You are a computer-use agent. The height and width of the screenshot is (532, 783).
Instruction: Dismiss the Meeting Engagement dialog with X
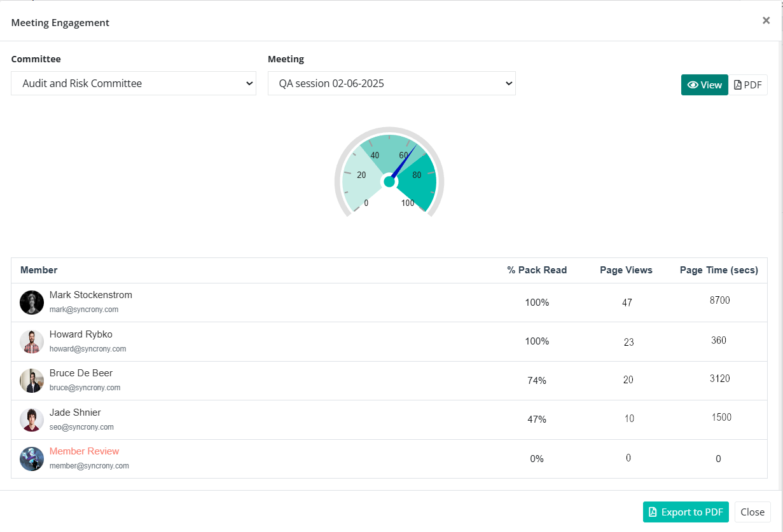tap(766, 20)
